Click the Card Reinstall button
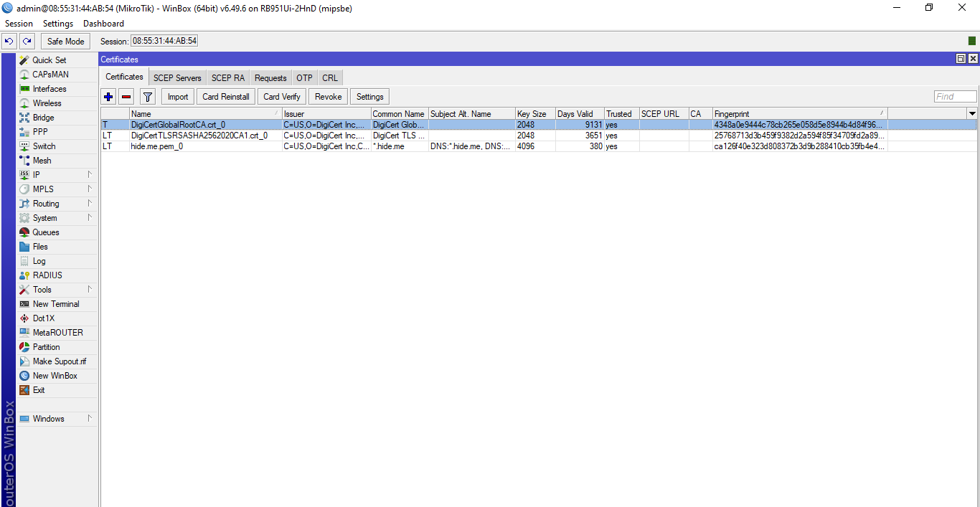Viewport: 980px width, 507px height. pyautogui.click(x=226, y=97)
